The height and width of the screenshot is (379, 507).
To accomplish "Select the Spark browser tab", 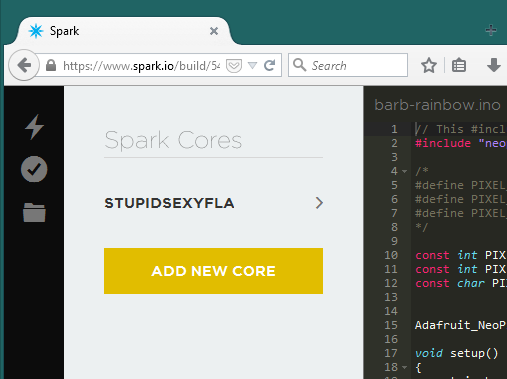I will (123, 31).
